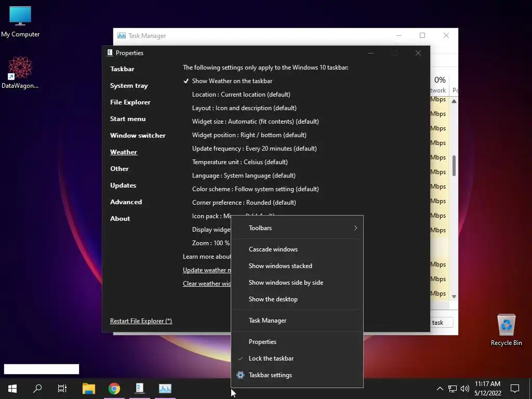Viewport: 532px width, 399px height.
Task: Open the Windows Start button
Action: click(x=12, y=389)
